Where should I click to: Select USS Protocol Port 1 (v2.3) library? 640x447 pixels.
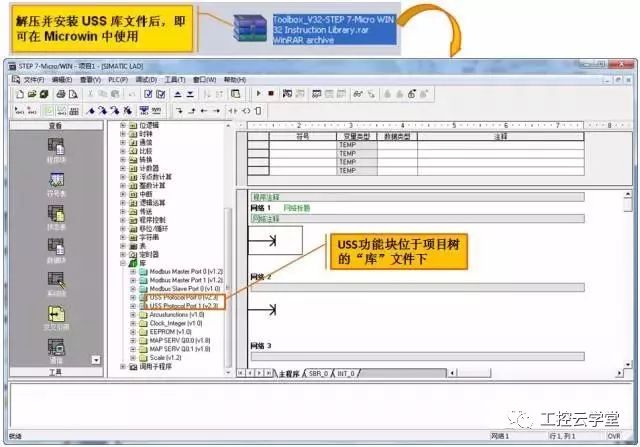click(184, 306)
